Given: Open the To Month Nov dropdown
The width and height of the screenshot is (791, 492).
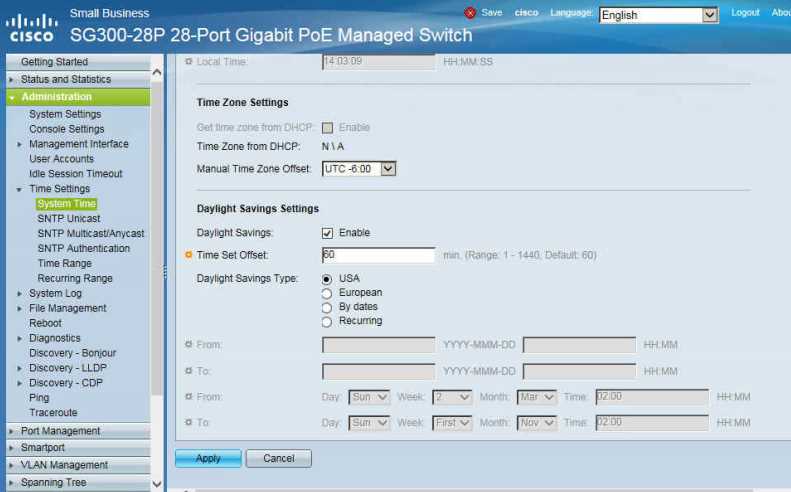Looking at the screenshot, I should 537,422.
